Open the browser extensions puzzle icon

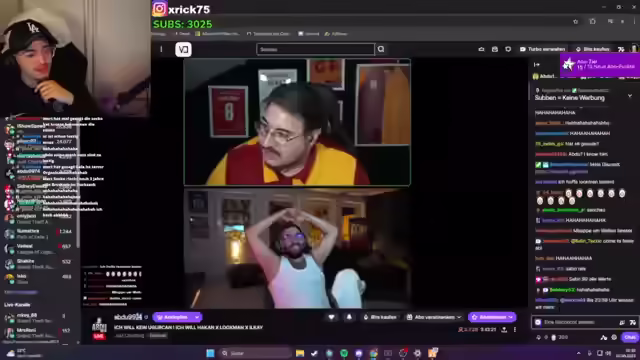point(592,21)
